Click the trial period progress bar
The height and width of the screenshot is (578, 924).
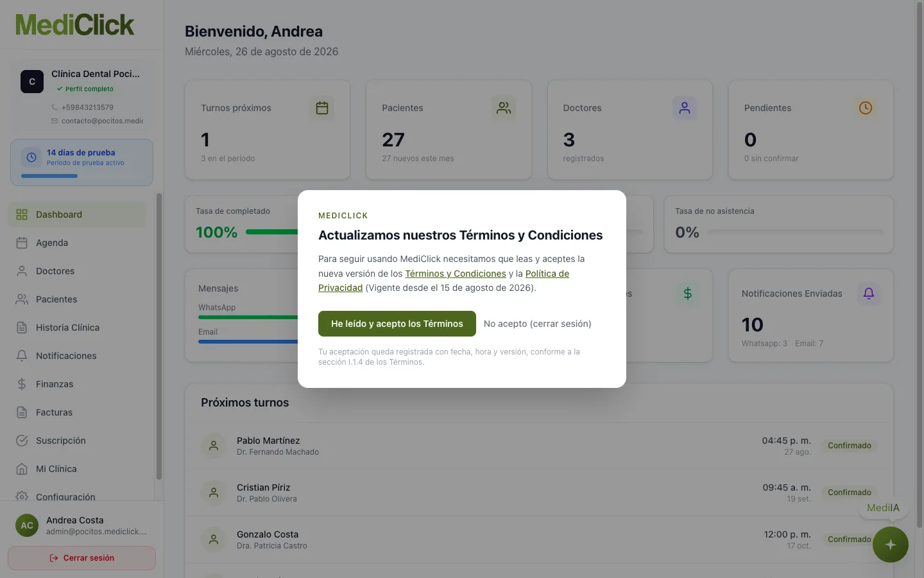81,176
